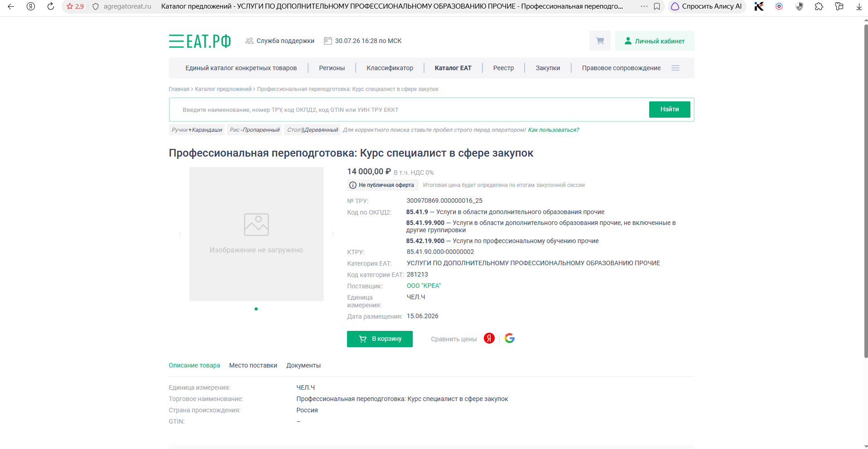Image resolution: width=868 pixels, height=449 pixels.
Task: Open the EAT.РФ hamburger menu icon
Action: (176, 41)
